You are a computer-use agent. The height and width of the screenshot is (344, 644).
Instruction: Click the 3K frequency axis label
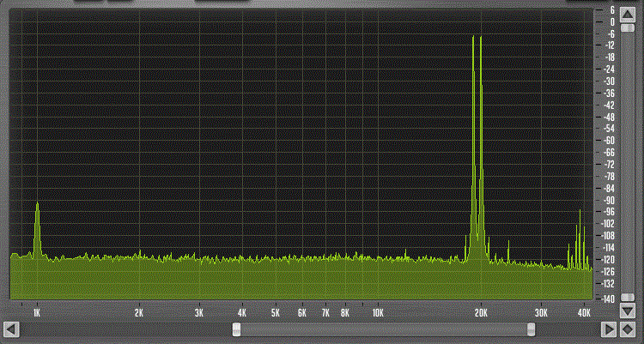point(199,313)
